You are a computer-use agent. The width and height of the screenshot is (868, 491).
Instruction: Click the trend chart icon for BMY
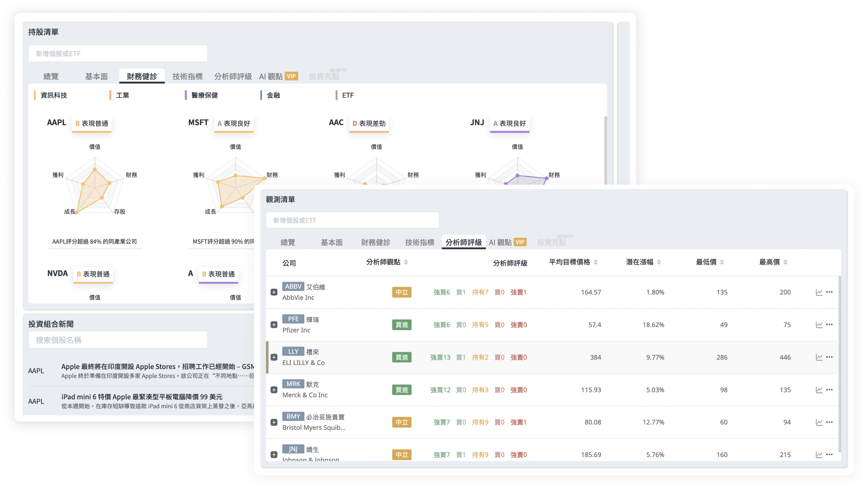coord(819,422)
